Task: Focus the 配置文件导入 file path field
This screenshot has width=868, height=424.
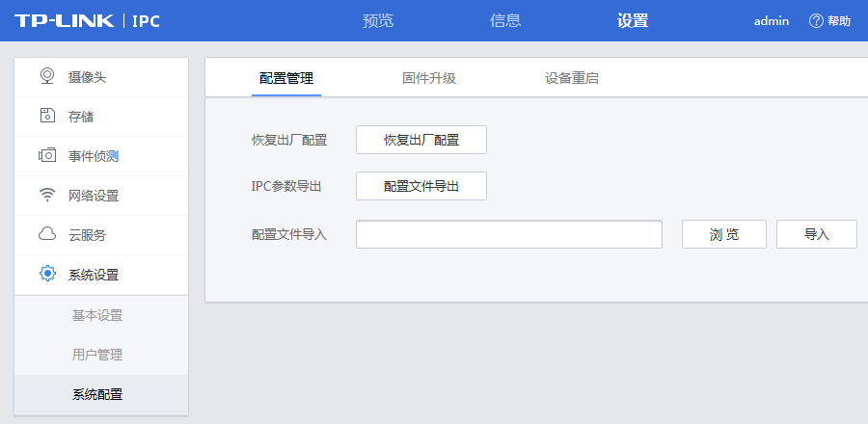Action: tap(508, 234)
